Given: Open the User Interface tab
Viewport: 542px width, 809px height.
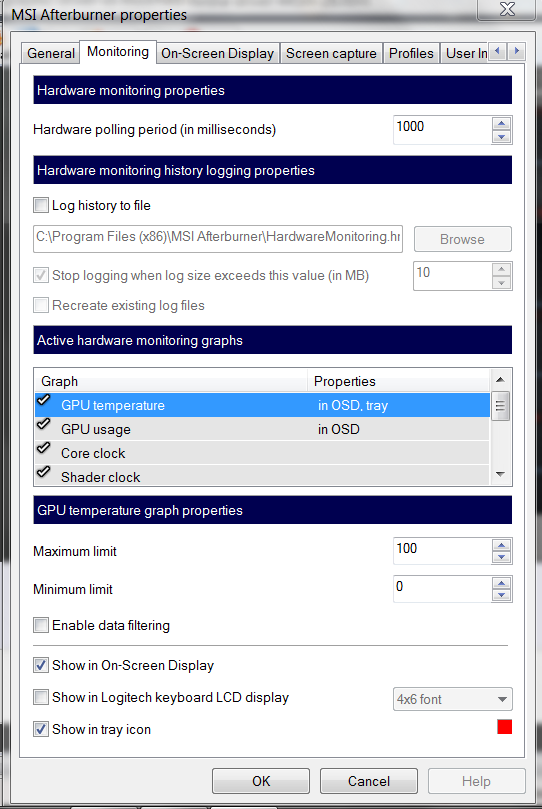Looking at the screenshot, I should (465, 53).
